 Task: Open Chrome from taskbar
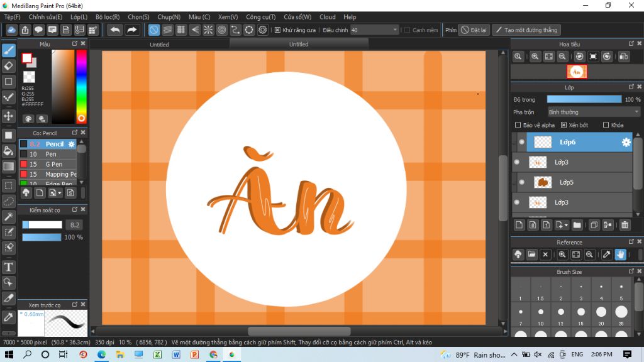click(x=213, y=354)
